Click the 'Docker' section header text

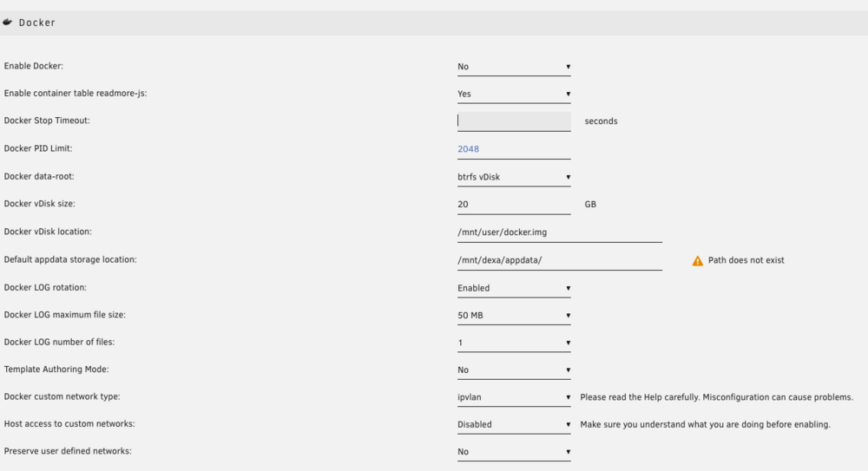click(37, 23)
